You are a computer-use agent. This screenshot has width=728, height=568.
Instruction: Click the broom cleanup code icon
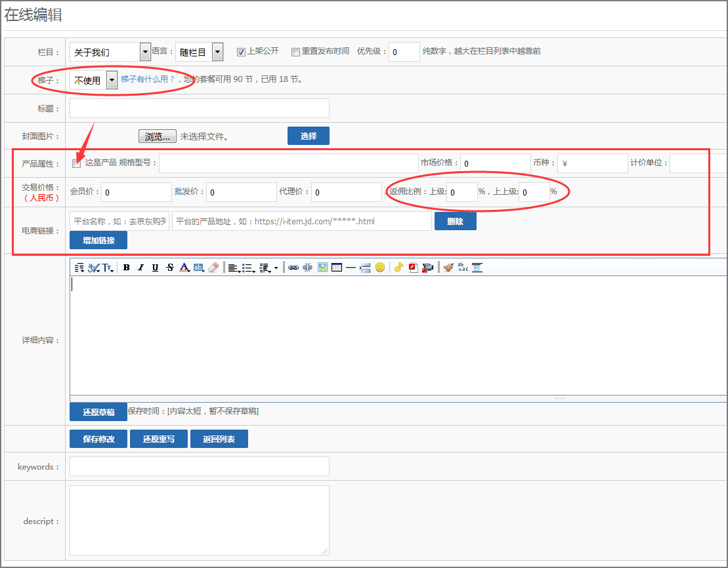coord(448,268)
